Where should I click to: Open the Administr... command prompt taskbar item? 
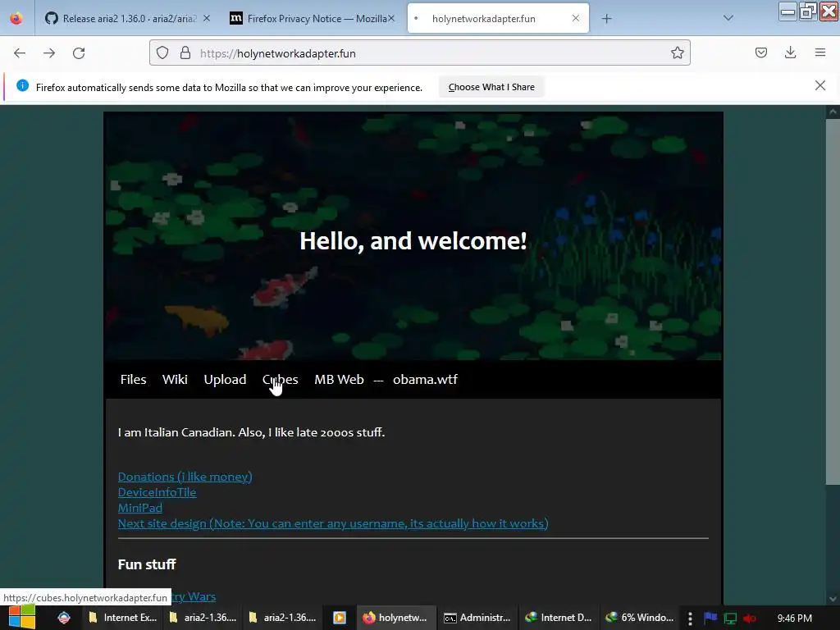[x=477, y=618]
